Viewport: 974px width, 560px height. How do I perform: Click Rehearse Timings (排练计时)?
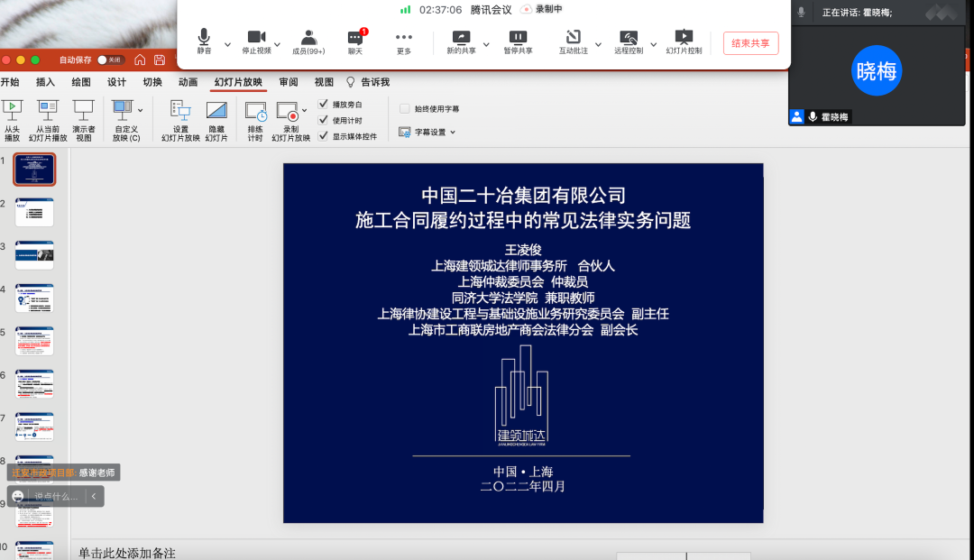tap(255, 121)
